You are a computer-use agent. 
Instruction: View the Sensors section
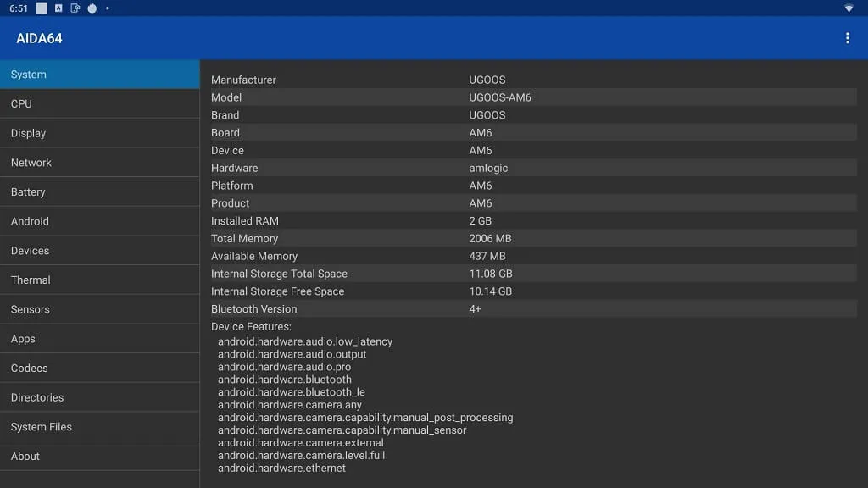click(99, 309)
